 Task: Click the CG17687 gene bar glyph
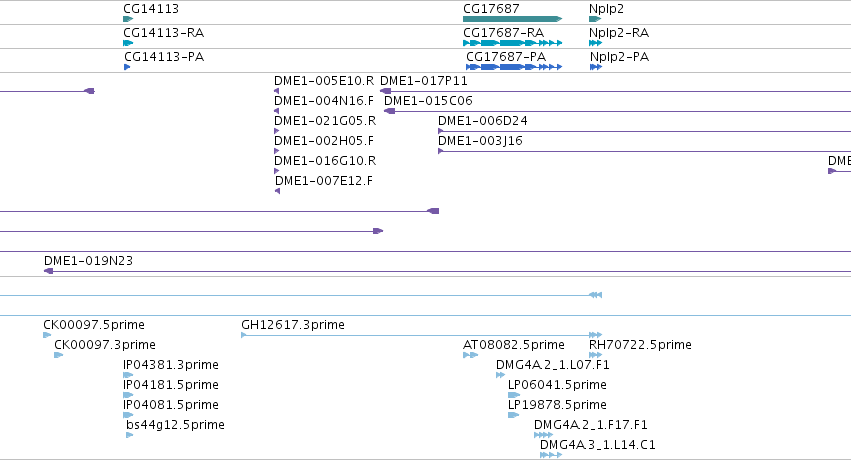click(x=512, y=19)
